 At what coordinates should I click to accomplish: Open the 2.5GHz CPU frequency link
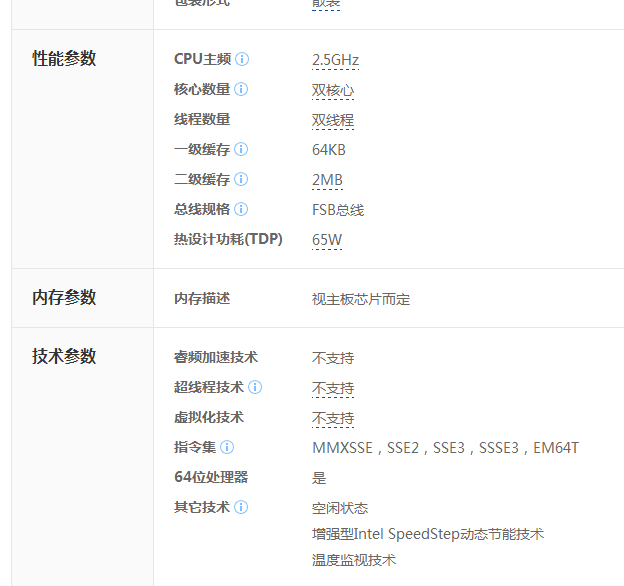coord(335,60)
